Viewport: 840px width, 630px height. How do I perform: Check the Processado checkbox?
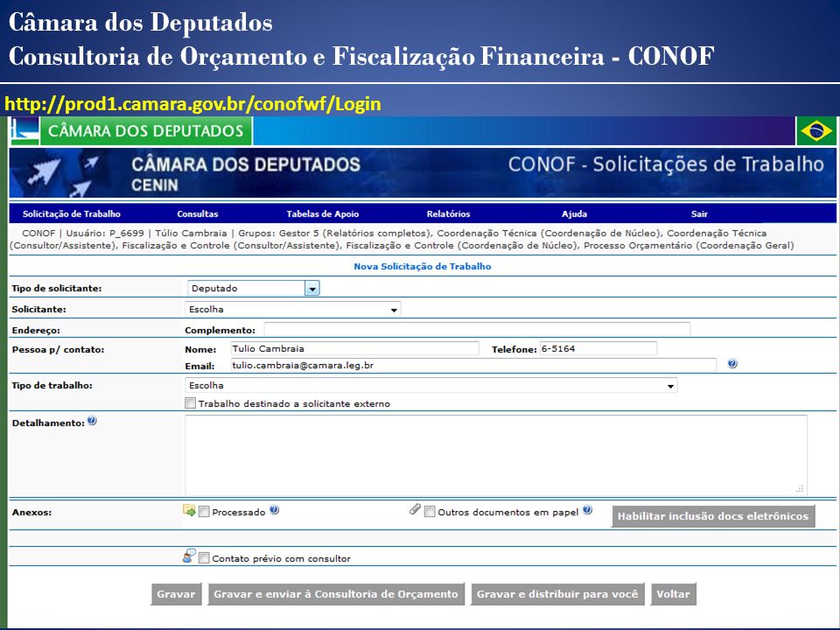click(204, 512)
